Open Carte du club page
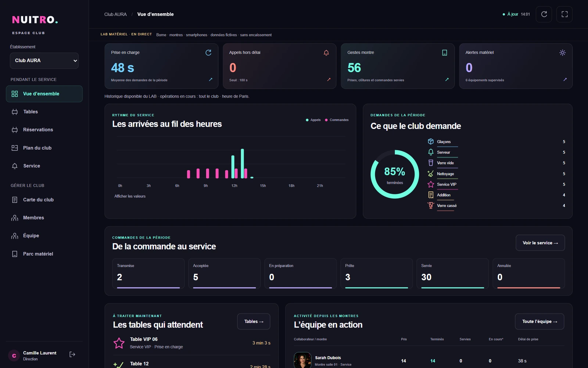The image size is (588, 368). click(44, 200)
